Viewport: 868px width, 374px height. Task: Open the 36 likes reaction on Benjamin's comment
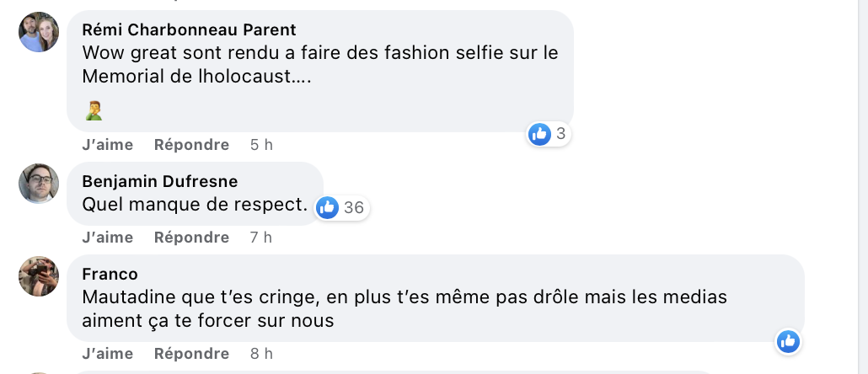point(343,208)
